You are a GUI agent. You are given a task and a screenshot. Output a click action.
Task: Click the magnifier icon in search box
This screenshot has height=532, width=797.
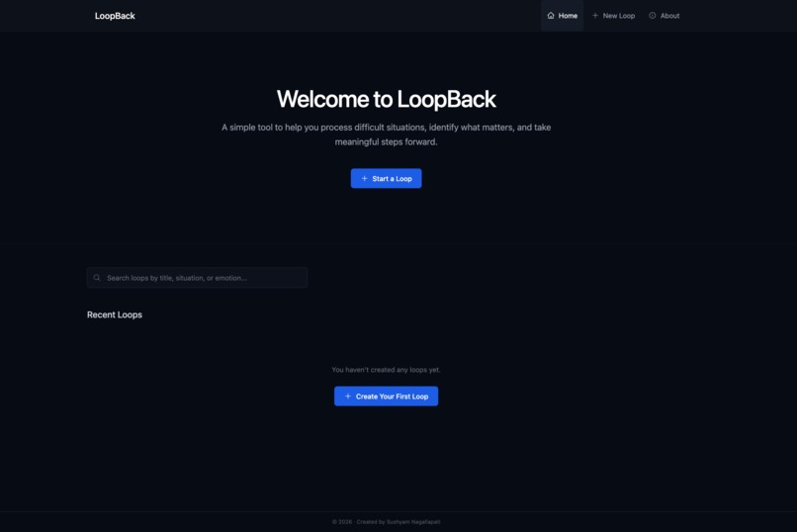[x=97, y=278]
